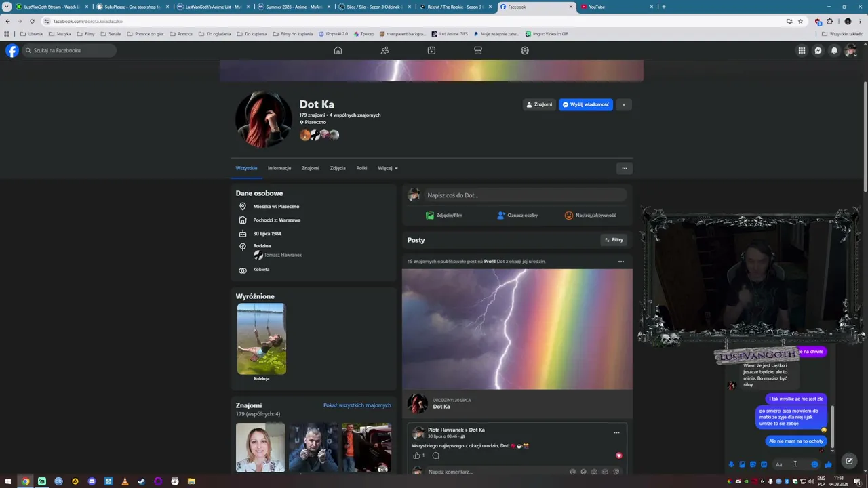Image resolution: width=868 pixels, height=488 pixels.
Task: Open the Muzyka bookmarks folder
Action: (60, 34)
